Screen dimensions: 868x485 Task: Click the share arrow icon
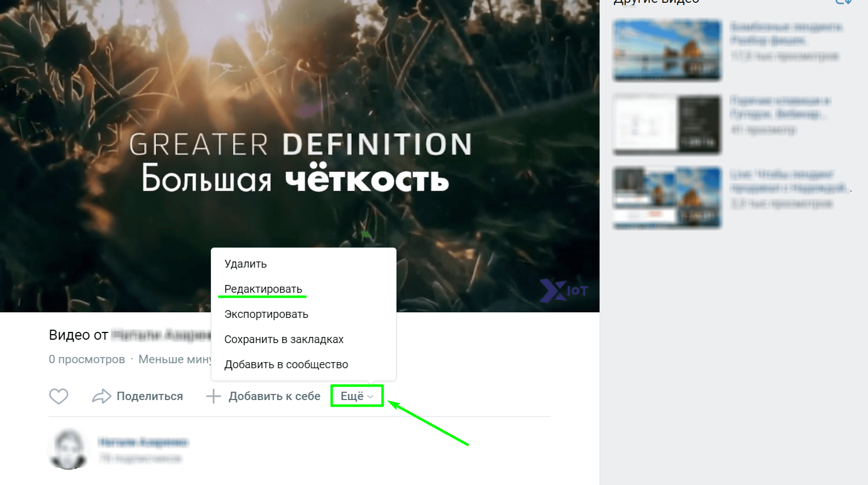(102, 396)
